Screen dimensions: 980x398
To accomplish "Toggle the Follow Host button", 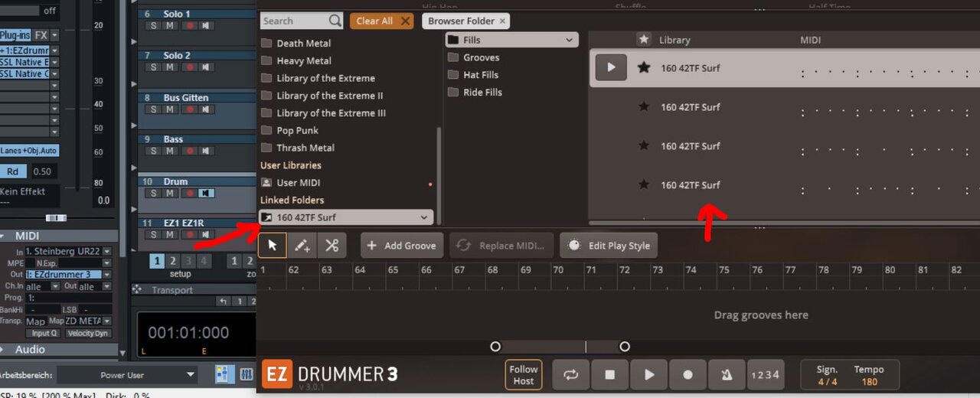I will 524,375.
